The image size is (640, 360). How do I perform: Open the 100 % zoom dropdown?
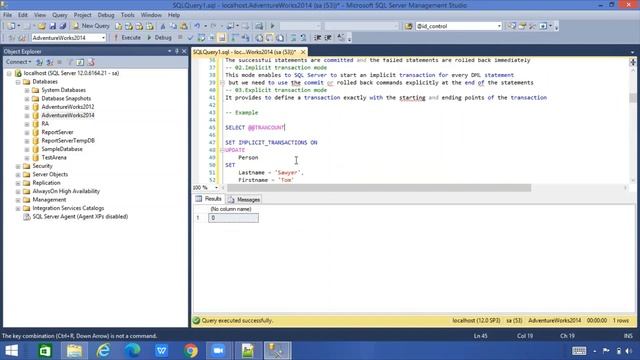216,188
